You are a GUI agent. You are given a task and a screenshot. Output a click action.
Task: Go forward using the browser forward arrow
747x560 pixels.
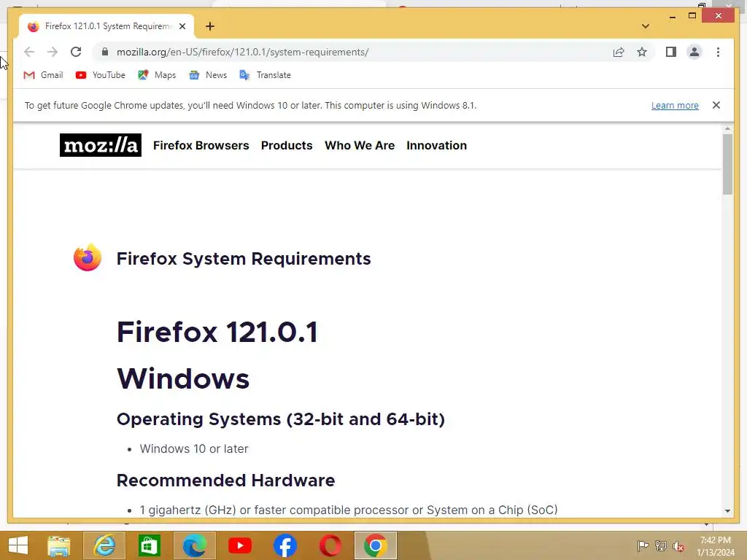(x=53, y=52)
